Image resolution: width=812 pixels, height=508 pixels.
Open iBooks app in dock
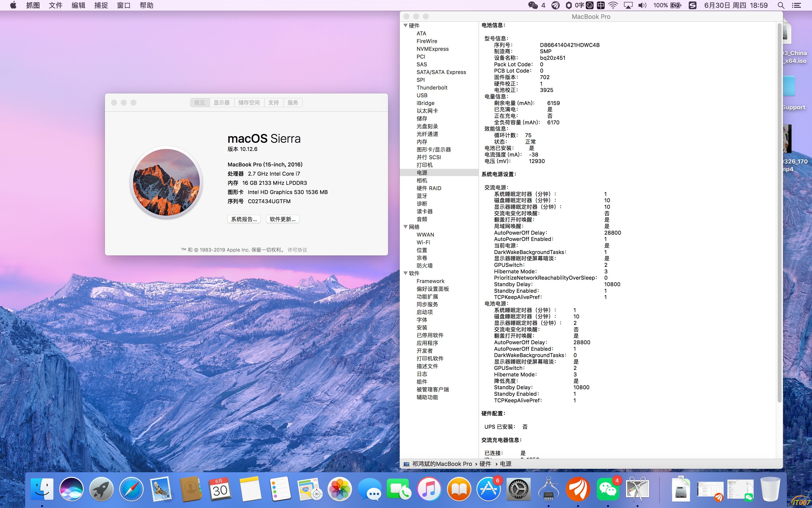458,489
